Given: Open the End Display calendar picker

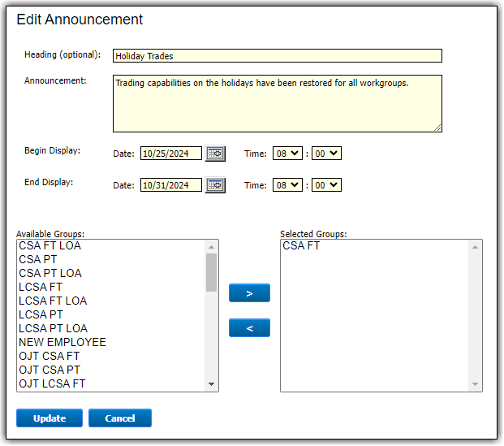Looking at the screenshot, I should coord(215,185).
